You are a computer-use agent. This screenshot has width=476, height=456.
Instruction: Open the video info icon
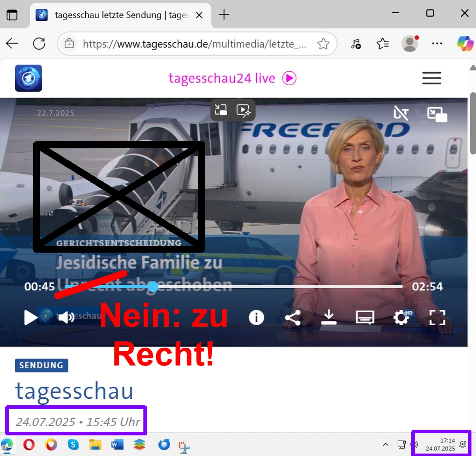click(256, 318)
